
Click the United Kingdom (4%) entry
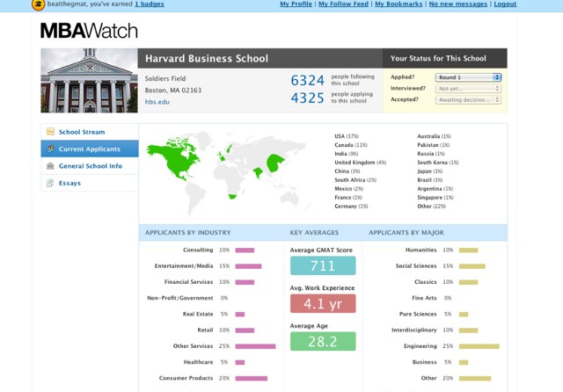point(360,163)
